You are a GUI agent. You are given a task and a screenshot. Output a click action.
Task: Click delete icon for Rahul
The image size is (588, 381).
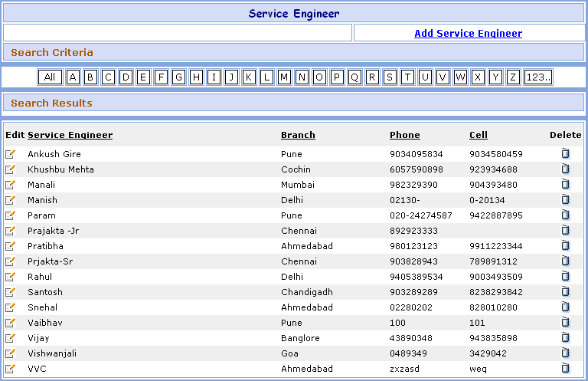tap(565, 277)
